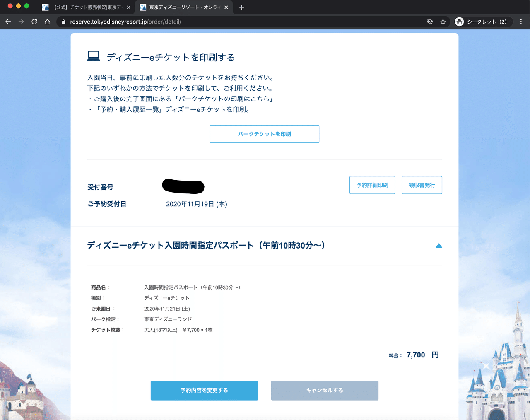Click 領収書発行 button
This screenshot has height=420, width=530.
tap(422, 185)
